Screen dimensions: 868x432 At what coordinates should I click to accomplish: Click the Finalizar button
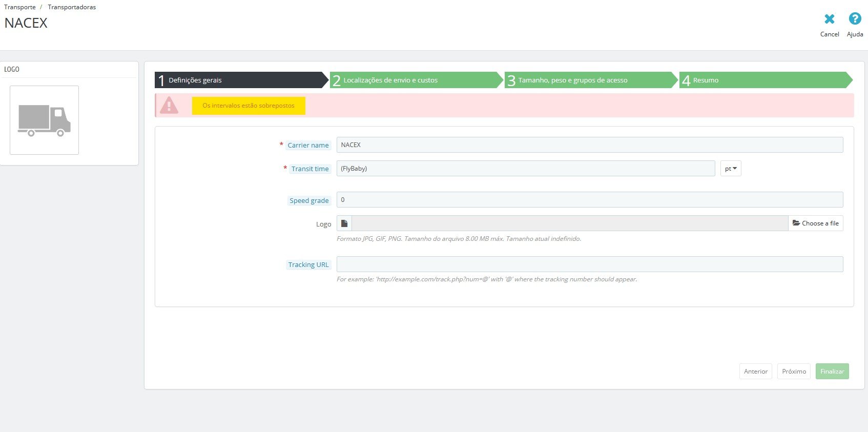[x=832, y=372]
